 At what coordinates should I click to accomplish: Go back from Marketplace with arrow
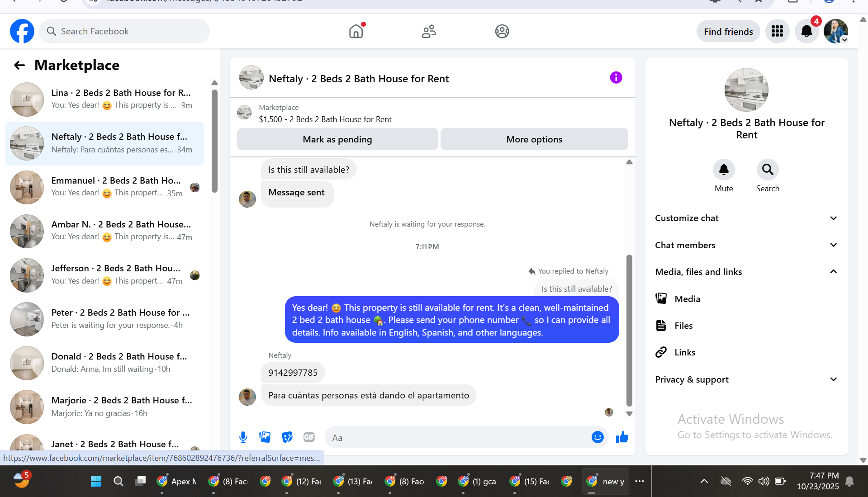[19, 65]
